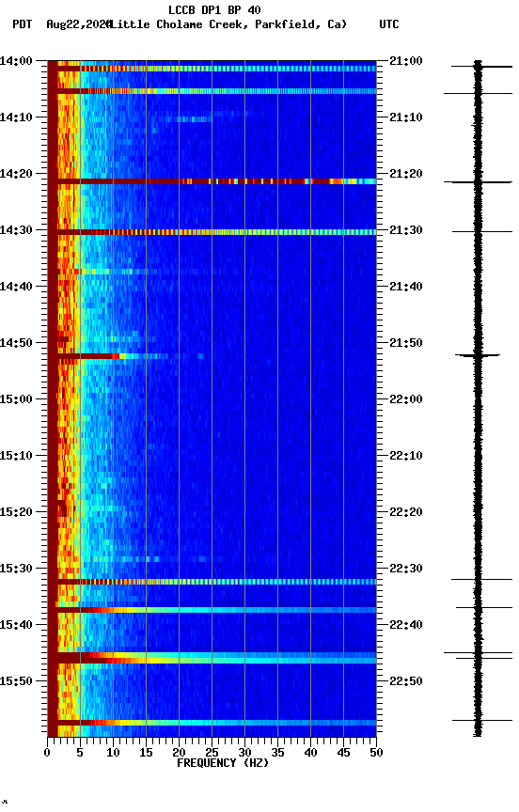The height and width of the screenshot is (812, 519).
Task: Click the 'Aug22,2020' date label
Action: click(78, 24)
